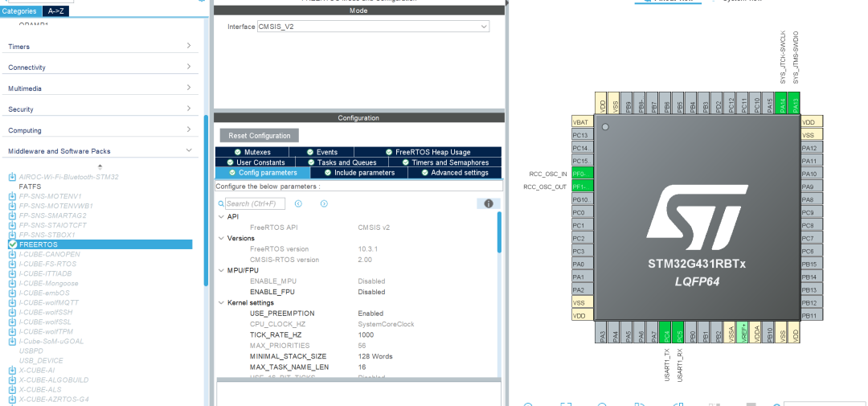Image resolution: width=868 pixels, height=406 pixels.
Task: Click the info icon beside the search field
Action: coord(489,204)
